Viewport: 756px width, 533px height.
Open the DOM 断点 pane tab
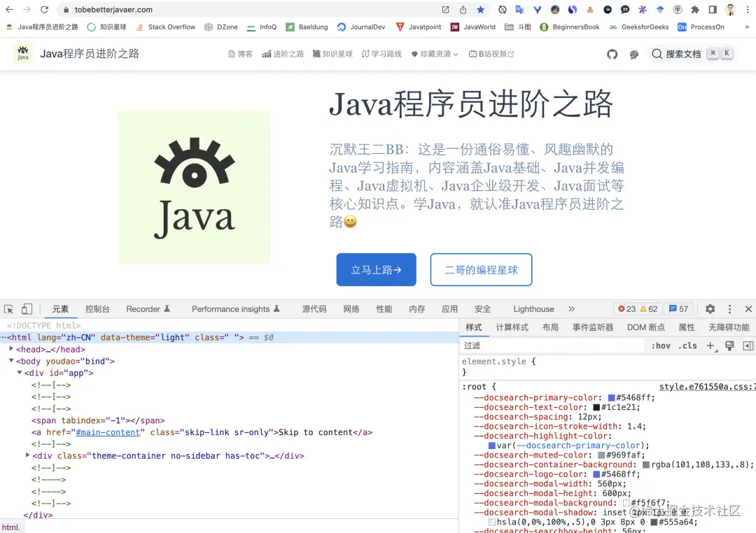tap(645, 327)
